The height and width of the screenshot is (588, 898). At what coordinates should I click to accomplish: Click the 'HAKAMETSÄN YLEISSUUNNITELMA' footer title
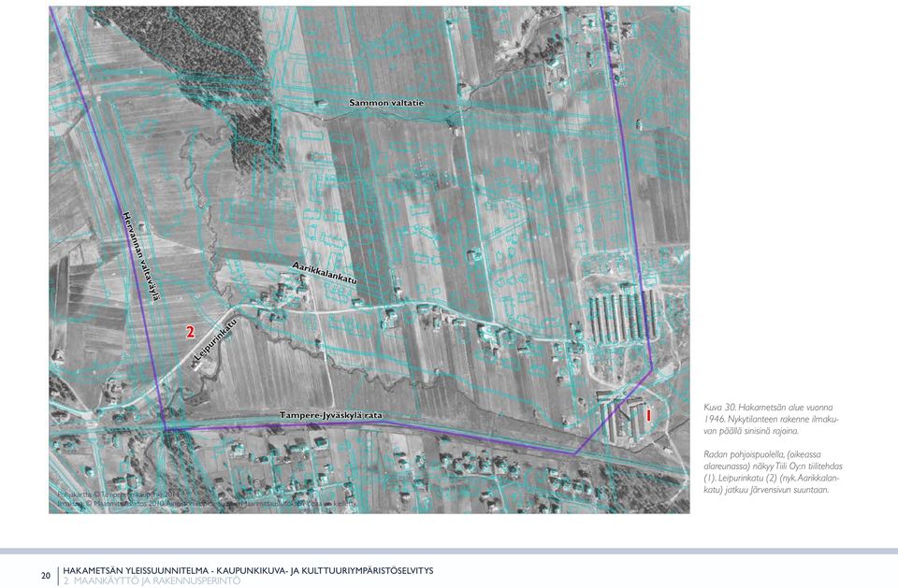[248, 571]
